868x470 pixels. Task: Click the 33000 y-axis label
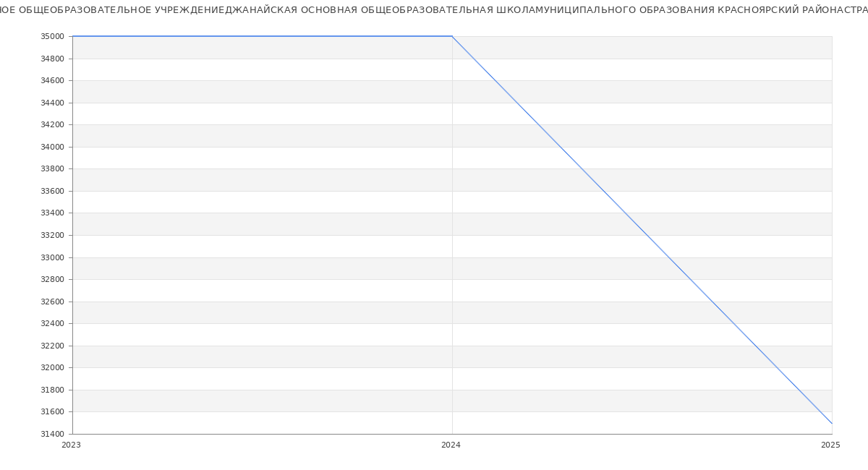(52, 257)
